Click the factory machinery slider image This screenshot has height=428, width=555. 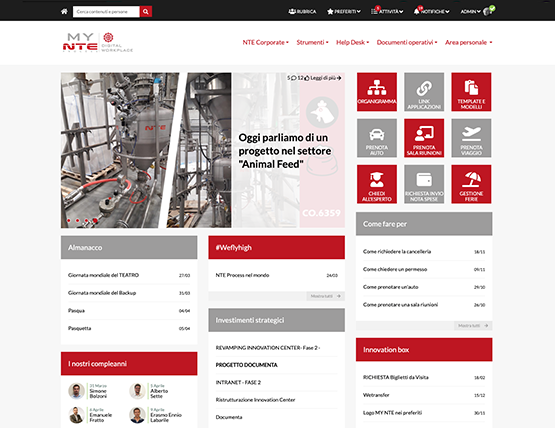pos(146,150)
